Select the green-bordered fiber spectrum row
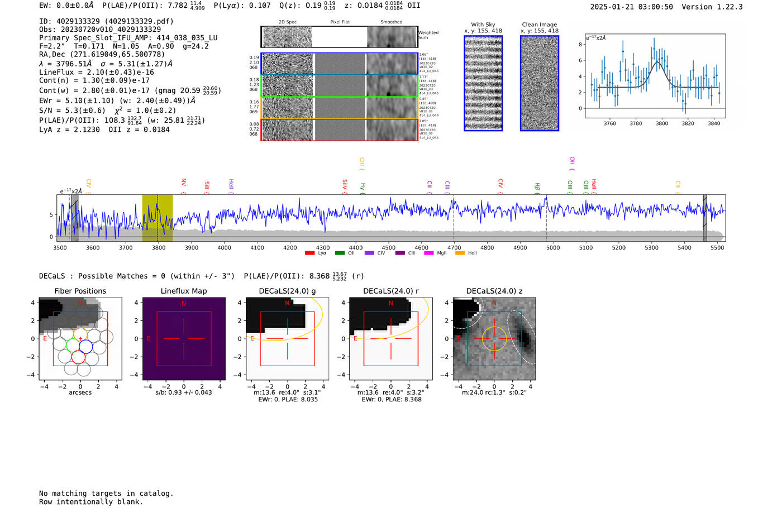 [x=340, y=86]
